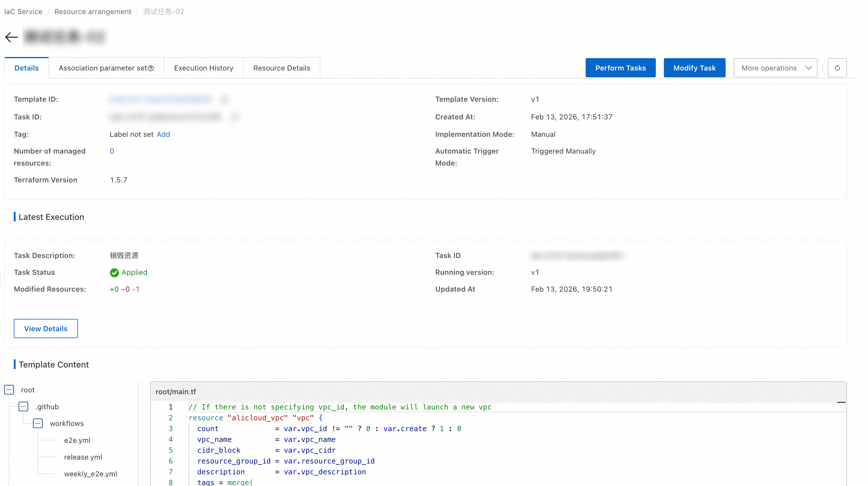Click the Modify Task button

(694, 68)
